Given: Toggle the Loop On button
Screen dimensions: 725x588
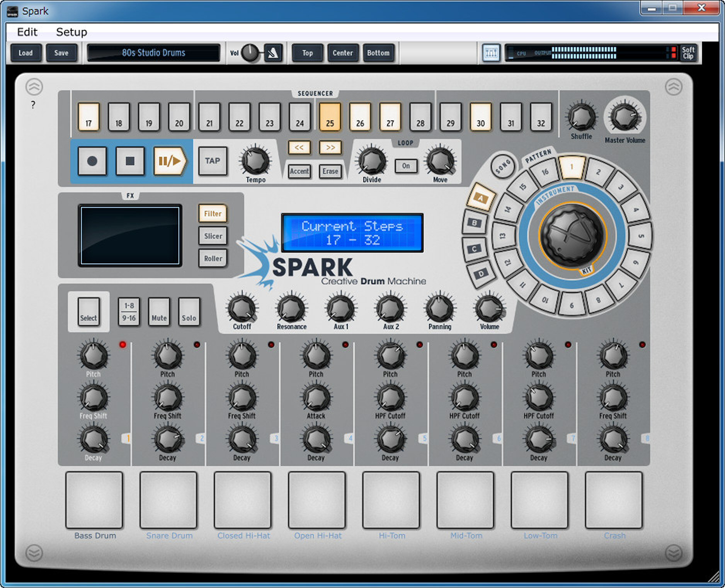Looking at the screenshot, I should (x=406, y=166).
